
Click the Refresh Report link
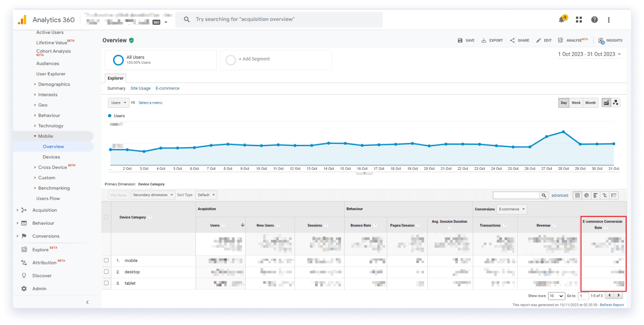point(612,305)
